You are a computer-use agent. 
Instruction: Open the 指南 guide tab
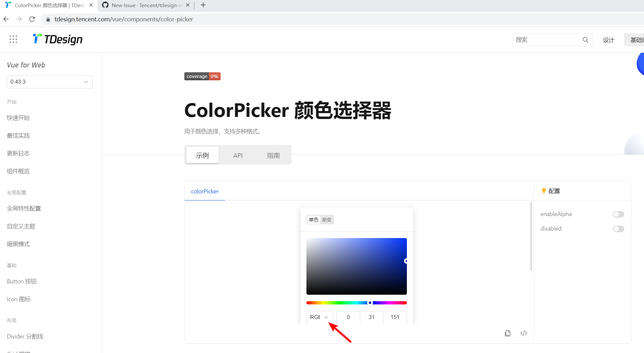pyautogui.click(x=274, y=155)
